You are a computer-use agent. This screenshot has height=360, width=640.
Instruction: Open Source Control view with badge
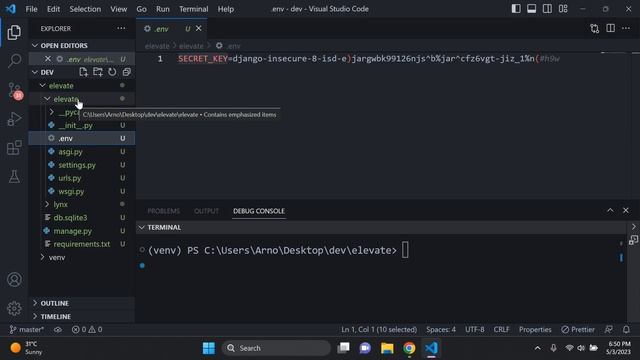coord(15,91)
